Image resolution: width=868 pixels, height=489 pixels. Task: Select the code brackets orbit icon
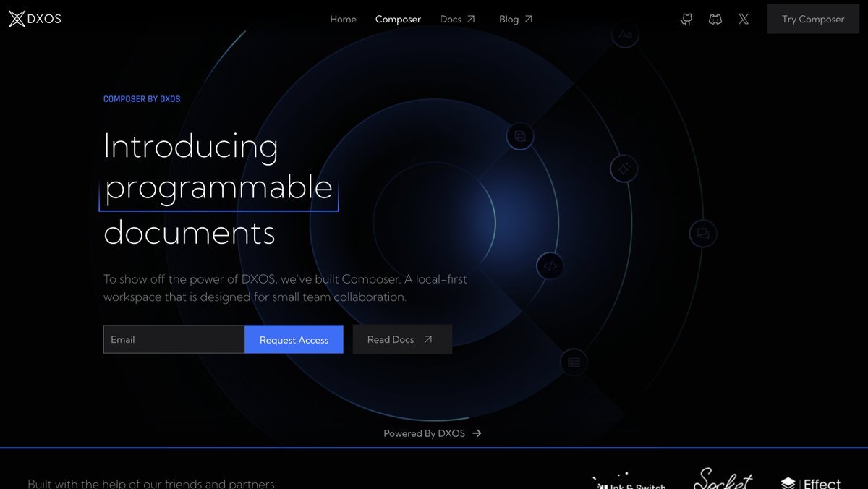550,265
